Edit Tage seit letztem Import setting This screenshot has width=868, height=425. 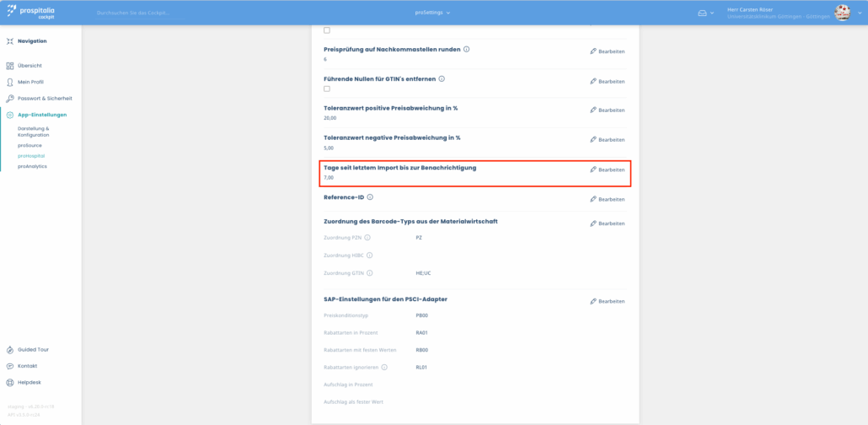coord(607,169)
